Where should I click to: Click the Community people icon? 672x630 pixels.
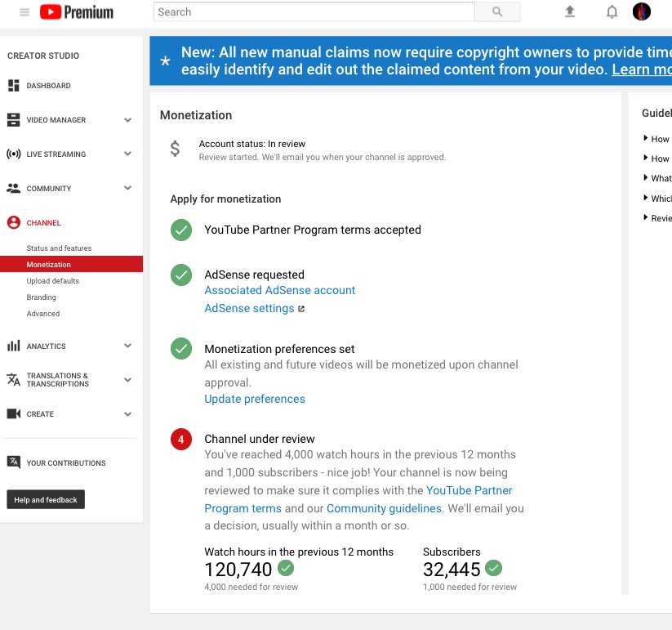click(13, 188)
